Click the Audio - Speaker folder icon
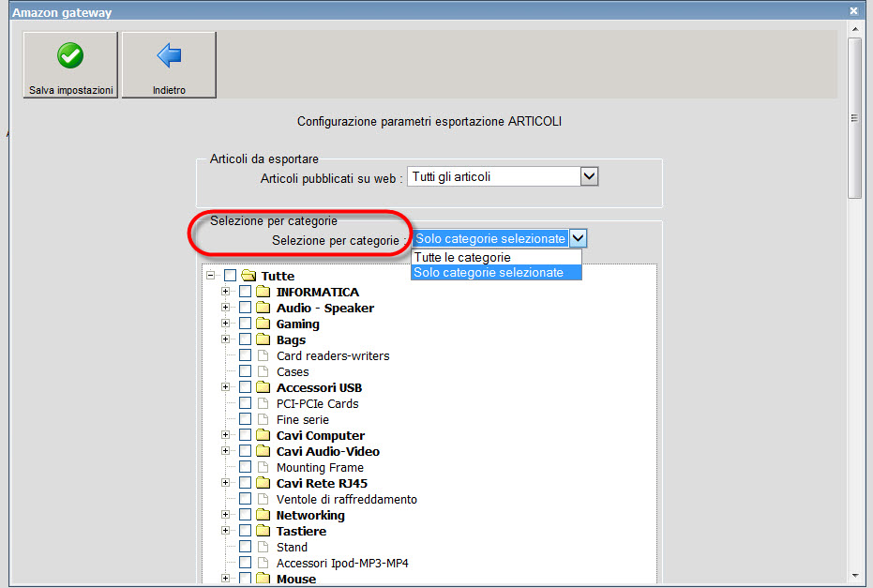 point(263,308)
